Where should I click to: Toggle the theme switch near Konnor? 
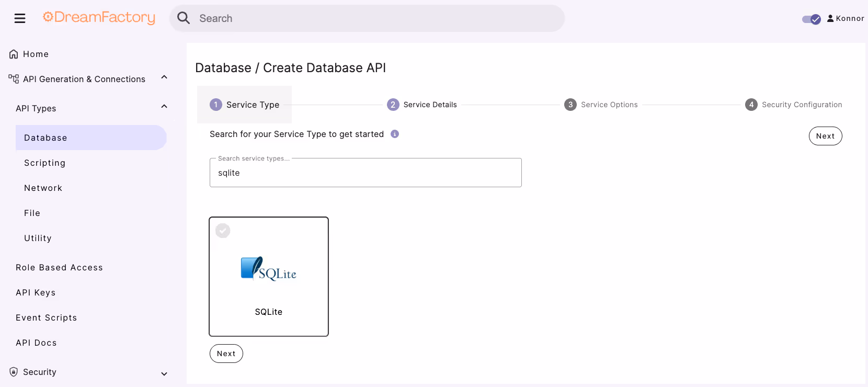click(x=812, y=19)
